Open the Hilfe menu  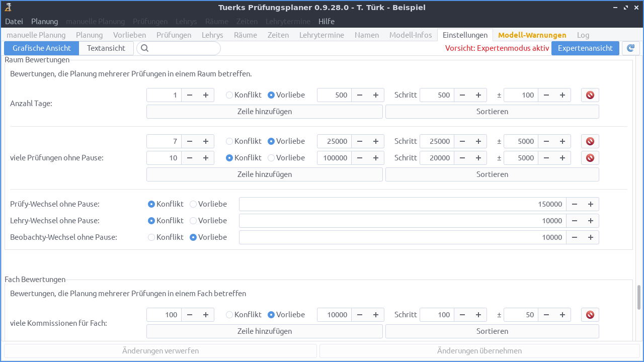coord(326,21)
